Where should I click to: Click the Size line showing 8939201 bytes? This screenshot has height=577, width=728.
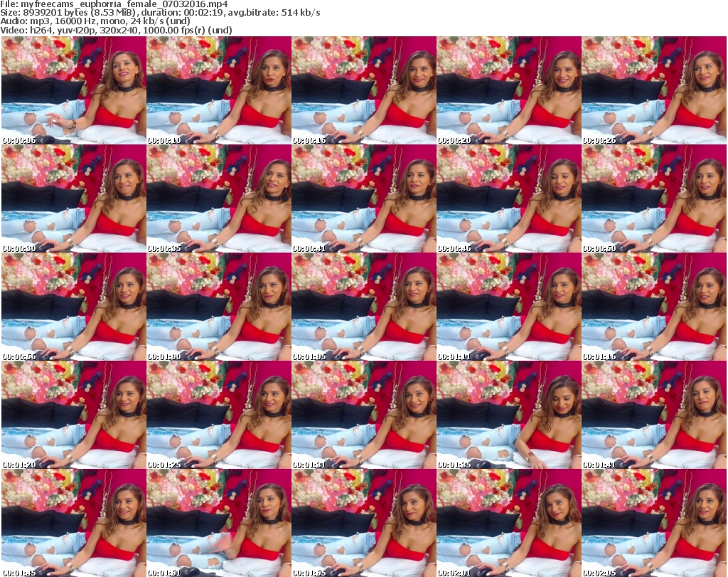click(160, 13)
